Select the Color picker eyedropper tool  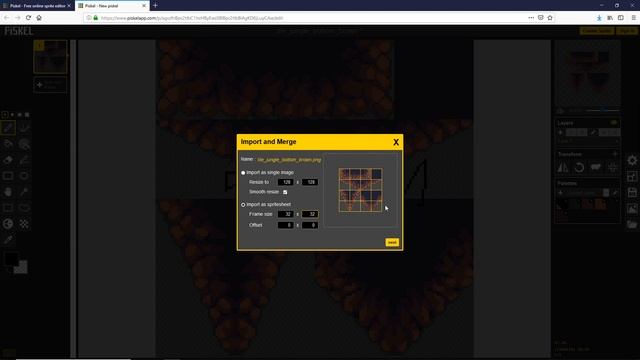point(9,240)
